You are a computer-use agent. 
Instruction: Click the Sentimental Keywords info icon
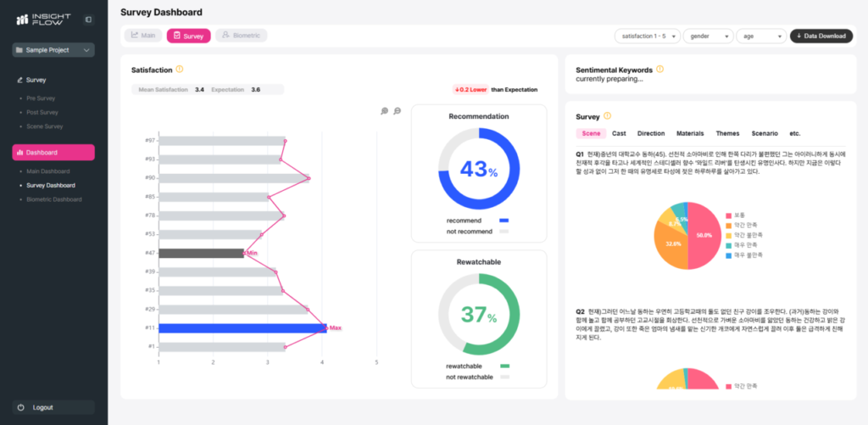(659, 69)
